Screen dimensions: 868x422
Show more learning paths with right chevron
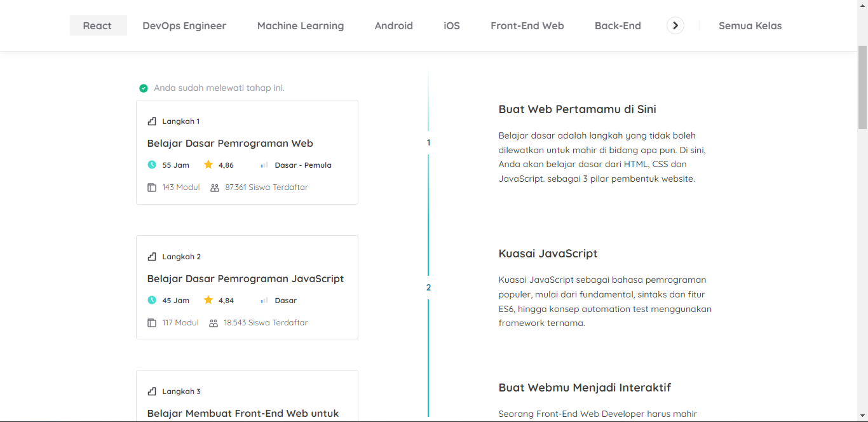click(x=675, y=25)
